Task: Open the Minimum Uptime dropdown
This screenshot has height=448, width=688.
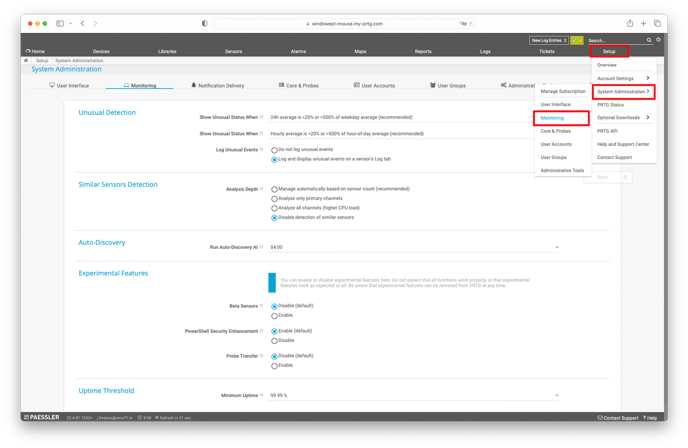Action: click(556, 395)
